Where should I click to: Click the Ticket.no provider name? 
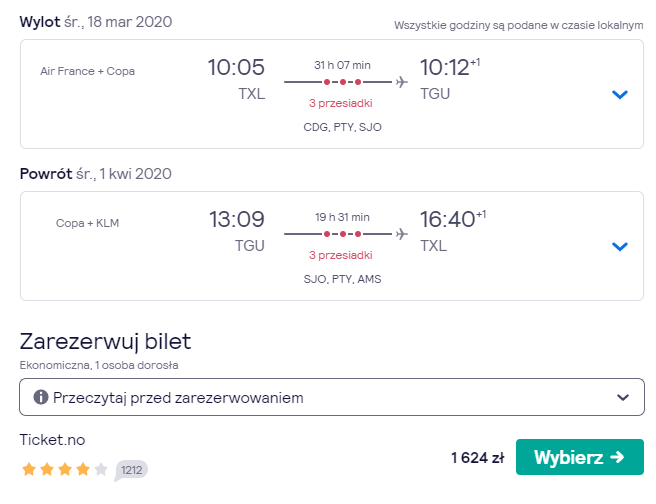52,440
